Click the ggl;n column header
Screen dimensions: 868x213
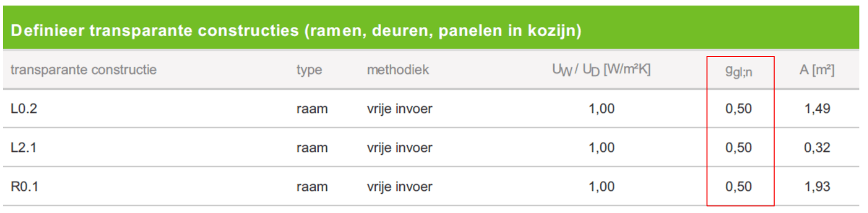739,71
